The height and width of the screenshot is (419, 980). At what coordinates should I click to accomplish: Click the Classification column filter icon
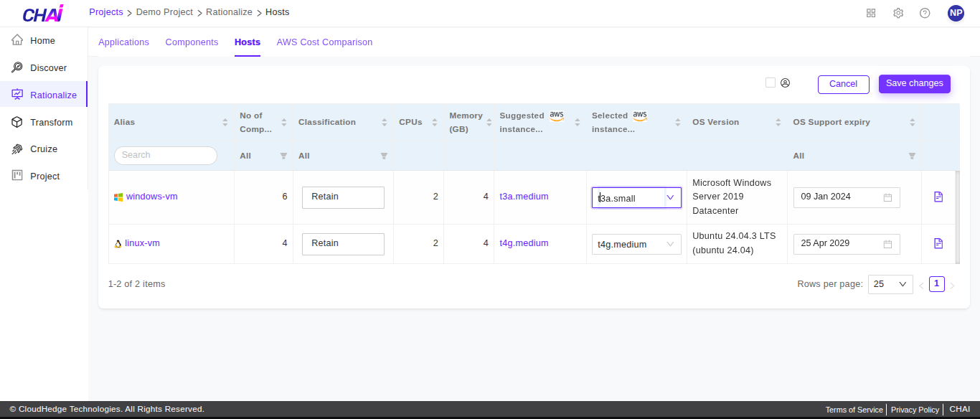(384, 156)
